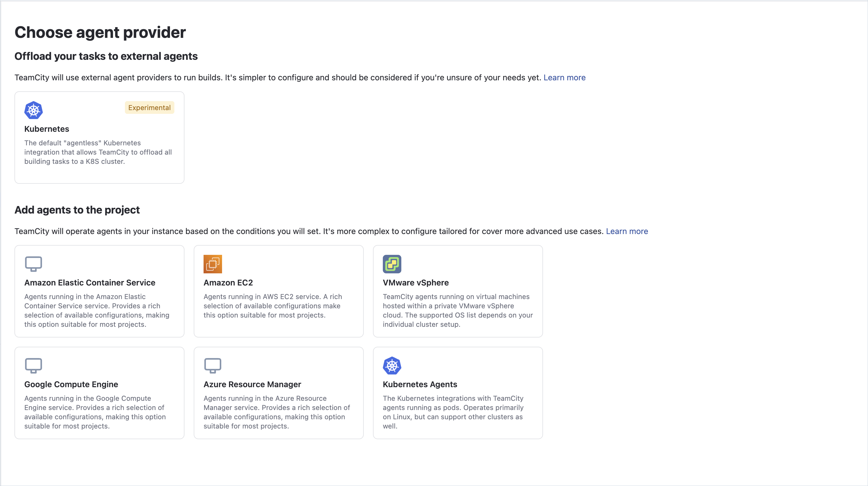Click the Kubernetes Agents pods description text

tap(453, 412)
